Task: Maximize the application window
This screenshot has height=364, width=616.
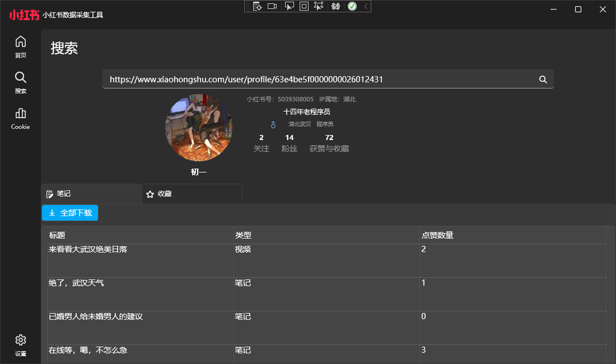Action: tap(578, 9)
